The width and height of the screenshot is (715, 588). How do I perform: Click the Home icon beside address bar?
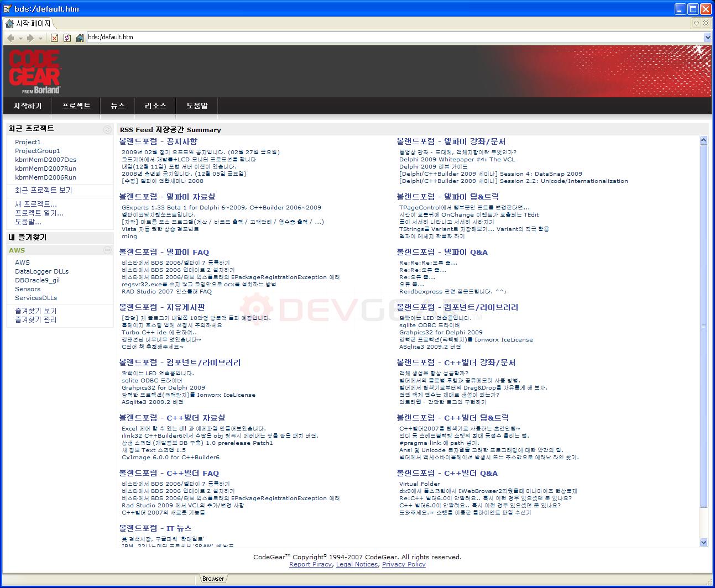tap(80, 38)
